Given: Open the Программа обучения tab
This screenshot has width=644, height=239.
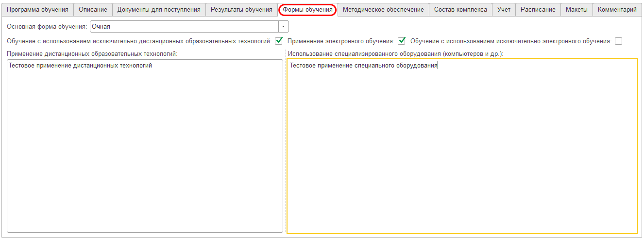Looking at the screenshot, I should pos(37,10).
